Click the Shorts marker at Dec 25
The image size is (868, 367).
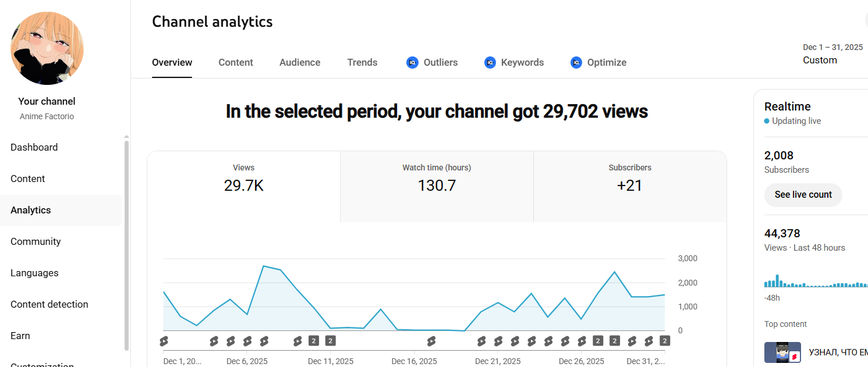pos(565,341)
